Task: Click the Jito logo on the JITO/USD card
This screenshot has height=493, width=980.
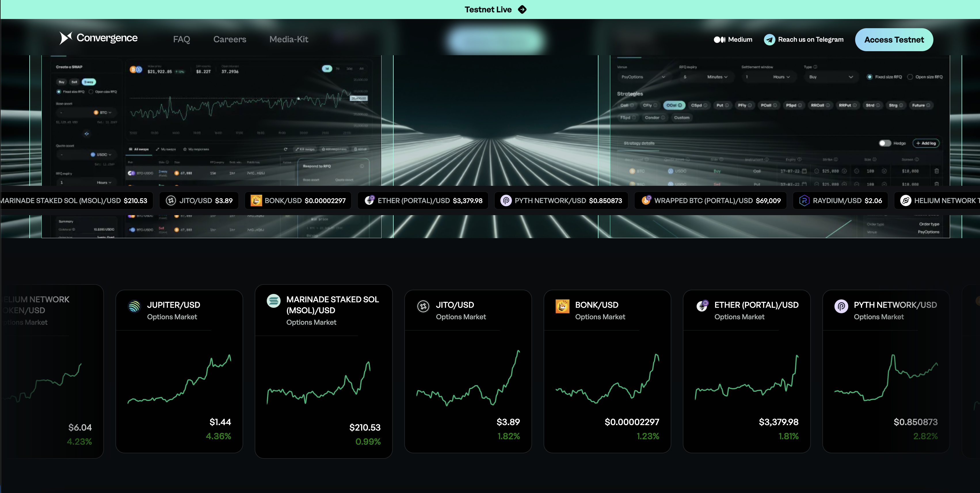Action: point(423,306)
